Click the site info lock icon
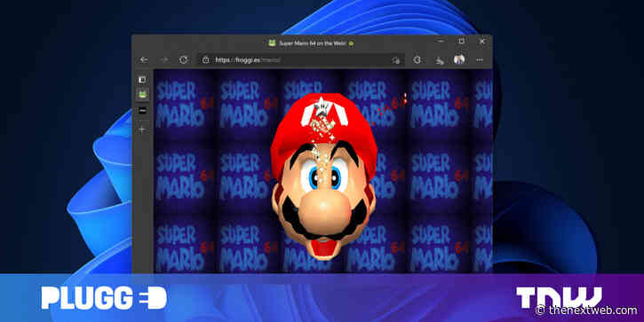Screen dimensions: 644x322 [206, 60]
